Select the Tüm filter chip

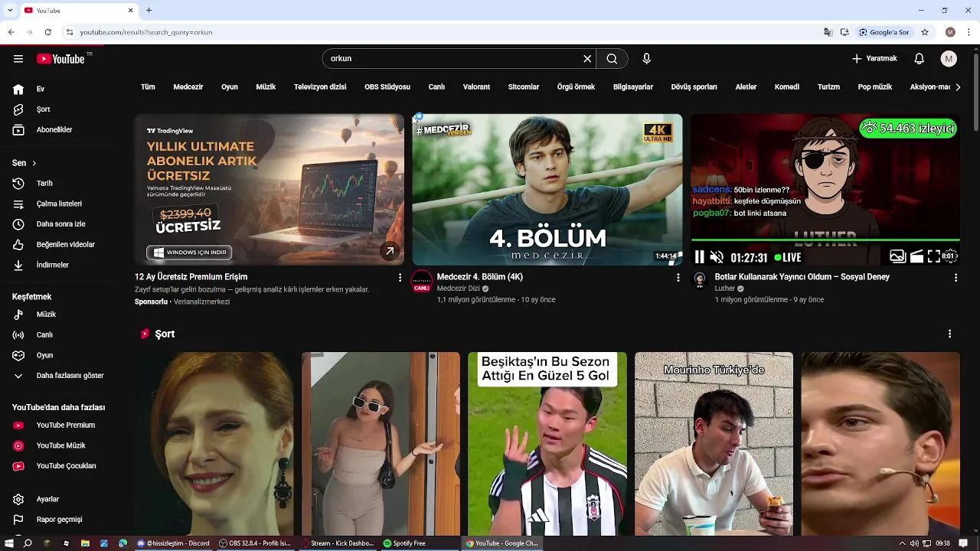pyautogui.click(x=148, y=87)
